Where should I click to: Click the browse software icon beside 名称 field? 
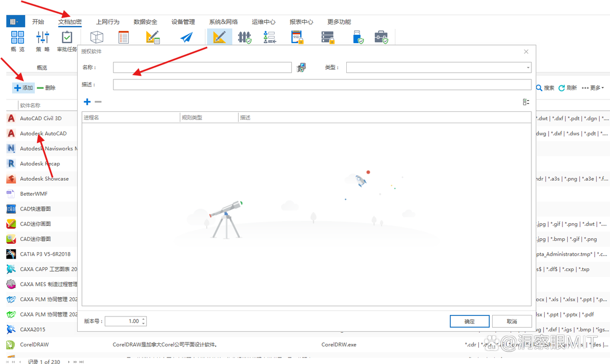click(x=301, y=68)
